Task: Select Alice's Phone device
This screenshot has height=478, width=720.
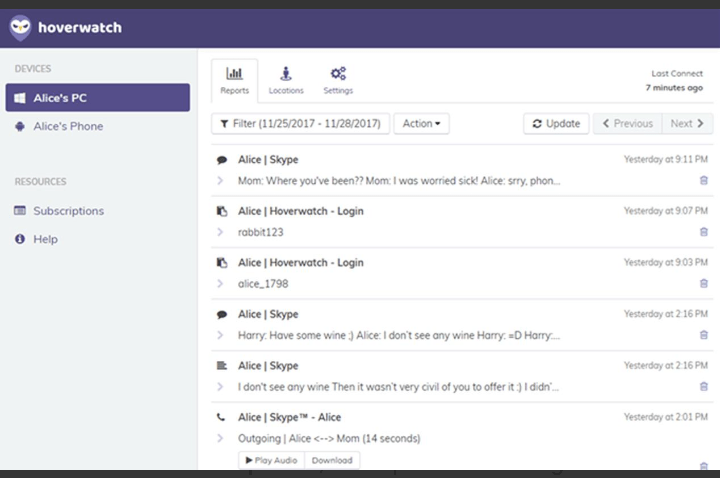Action: click(x=68, y=126)
